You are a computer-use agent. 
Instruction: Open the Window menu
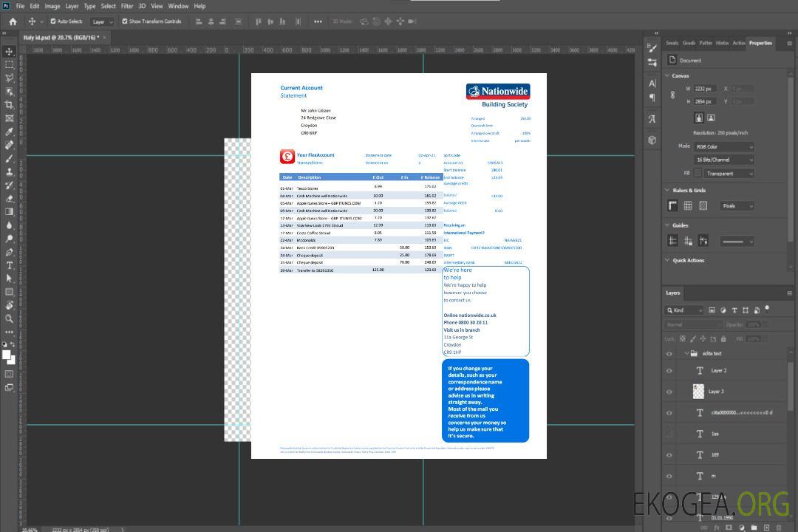click(178, 6)
